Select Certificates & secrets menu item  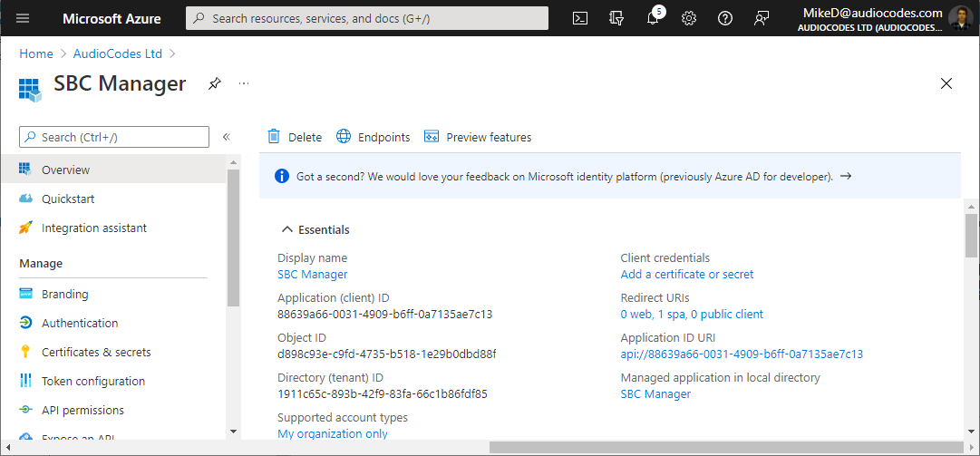click(x=95, y=352)
